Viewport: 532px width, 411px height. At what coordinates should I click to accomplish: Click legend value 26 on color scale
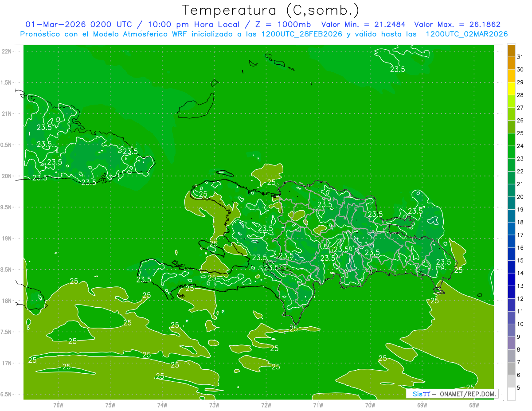point(520,121)
